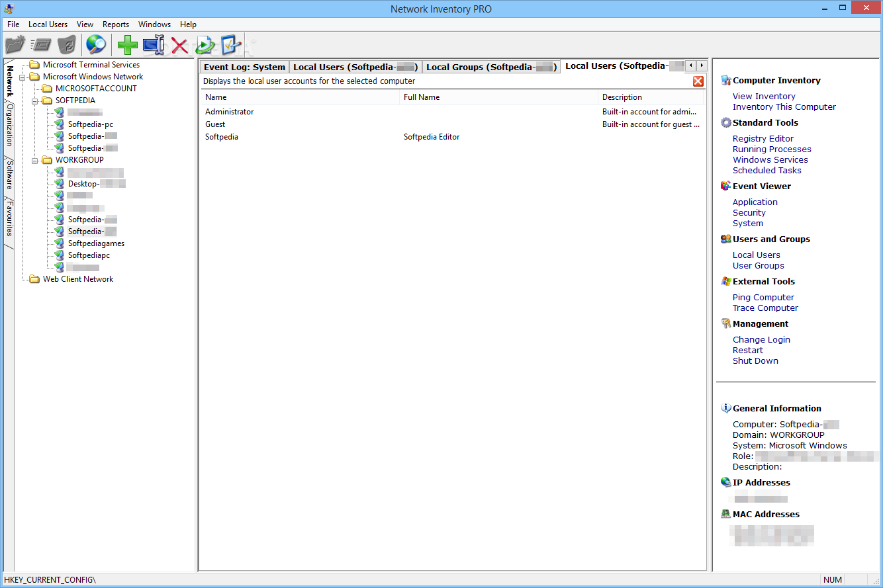
Task: Click the computer icon beside Softpediagames
Action: (x=60, y=243)
